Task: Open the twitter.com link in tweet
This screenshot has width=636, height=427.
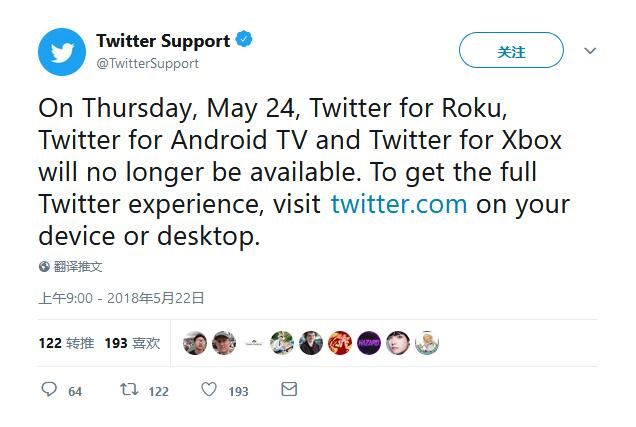Action: 399,204
